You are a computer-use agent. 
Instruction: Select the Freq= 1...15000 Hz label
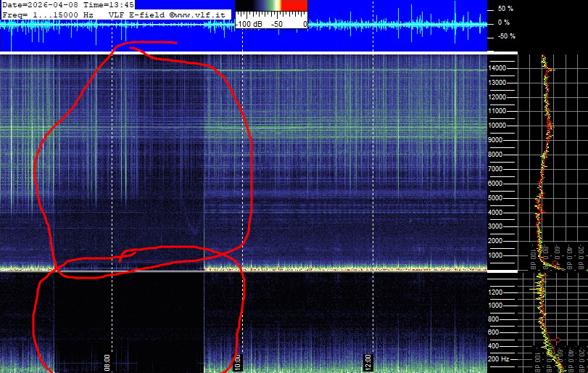point(48,15)
